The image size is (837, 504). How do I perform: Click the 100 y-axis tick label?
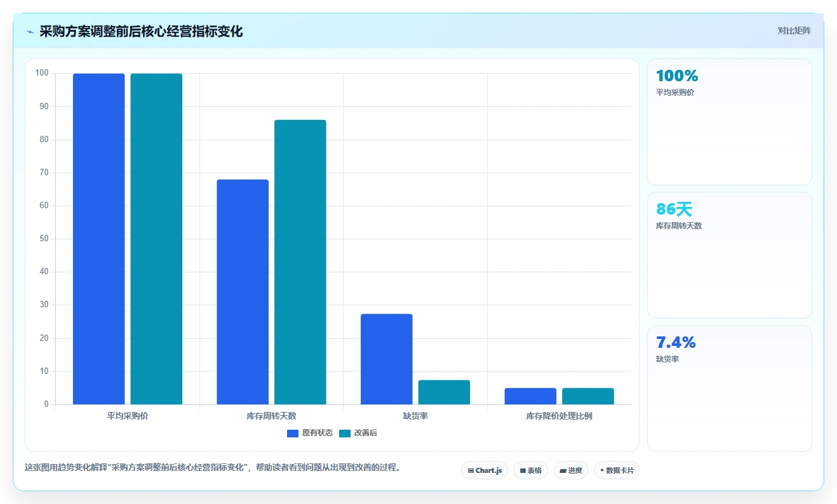(x=42, y=73)
